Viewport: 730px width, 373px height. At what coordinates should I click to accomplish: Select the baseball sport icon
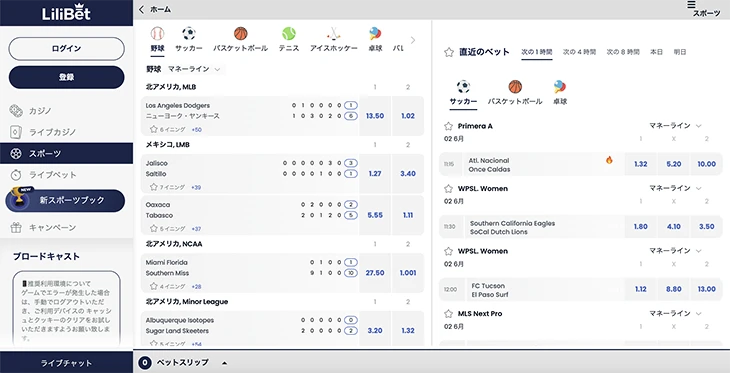(157, 34)
